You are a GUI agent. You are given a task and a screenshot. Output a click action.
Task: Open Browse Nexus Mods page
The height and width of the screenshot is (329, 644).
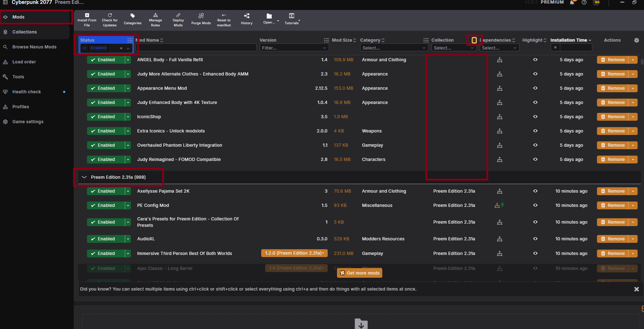35,47
